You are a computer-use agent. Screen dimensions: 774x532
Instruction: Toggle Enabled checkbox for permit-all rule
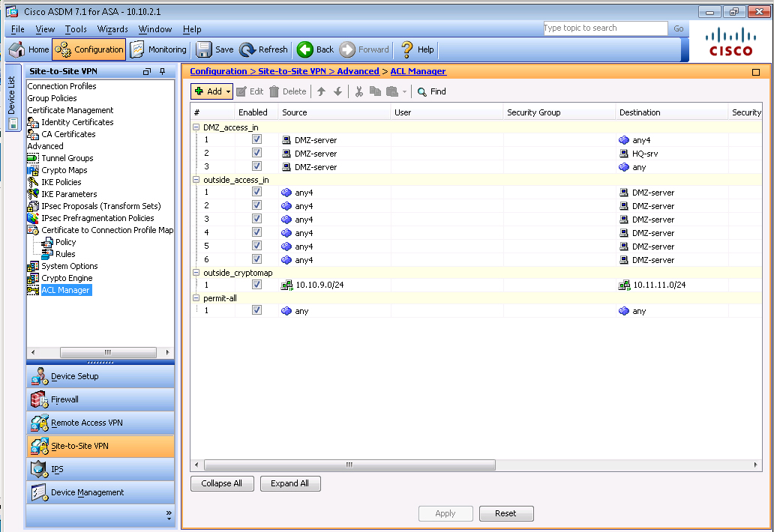(256, 310)
